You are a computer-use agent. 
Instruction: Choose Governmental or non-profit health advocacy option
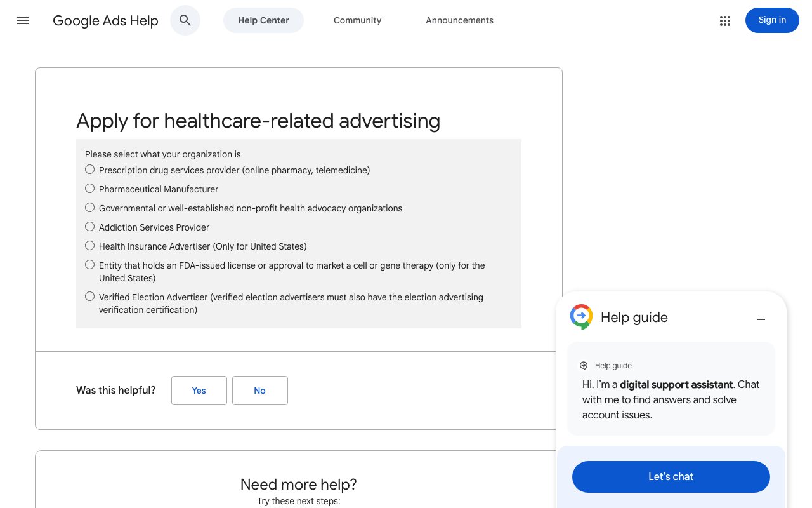click(90, 208)
